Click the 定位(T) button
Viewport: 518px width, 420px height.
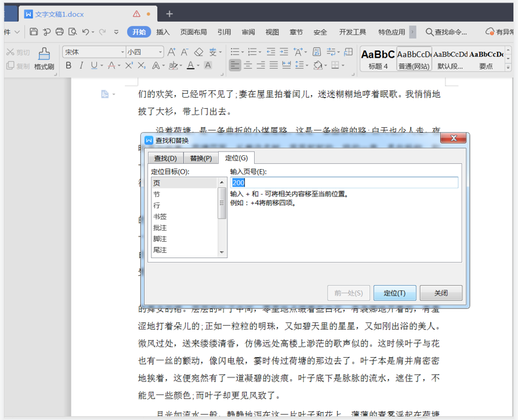point(394,293)
